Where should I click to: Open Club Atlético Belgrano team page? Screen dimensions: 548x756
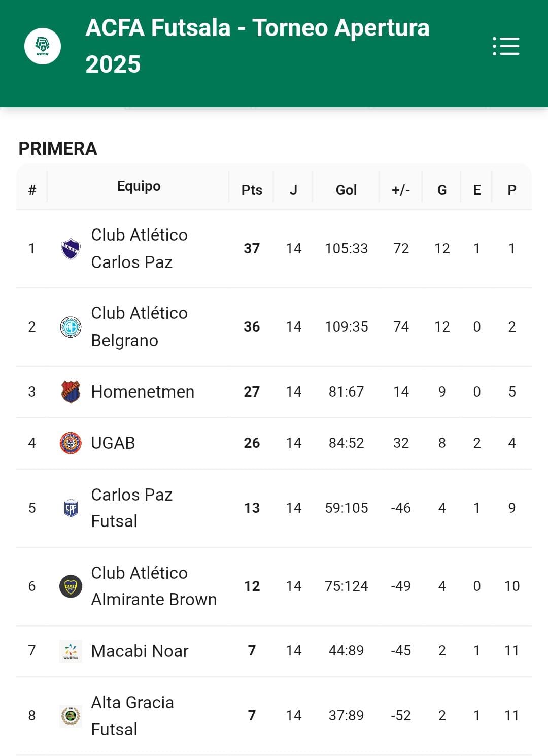coord(139,327)
